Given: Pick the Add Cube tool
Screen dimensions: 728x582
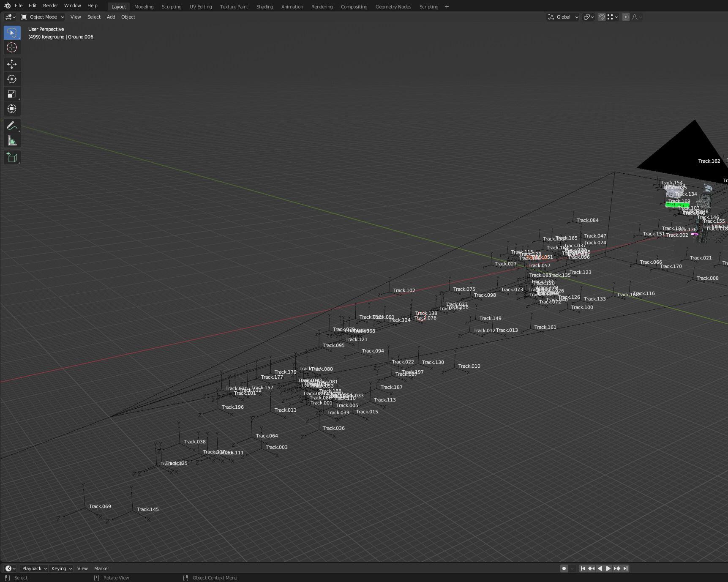Looking at the screenshot, I should tap(12, 158).
